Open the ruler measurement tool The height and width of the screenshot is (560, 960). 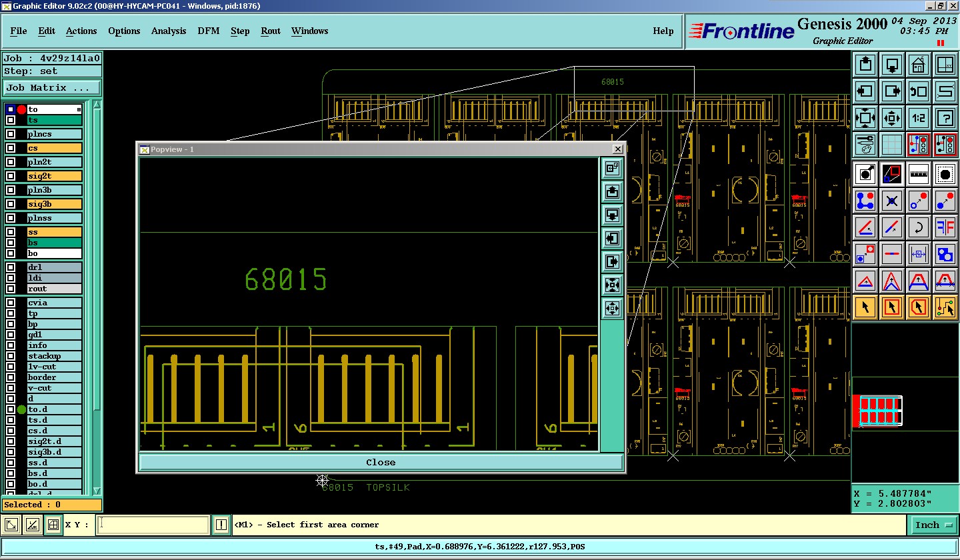918,174
